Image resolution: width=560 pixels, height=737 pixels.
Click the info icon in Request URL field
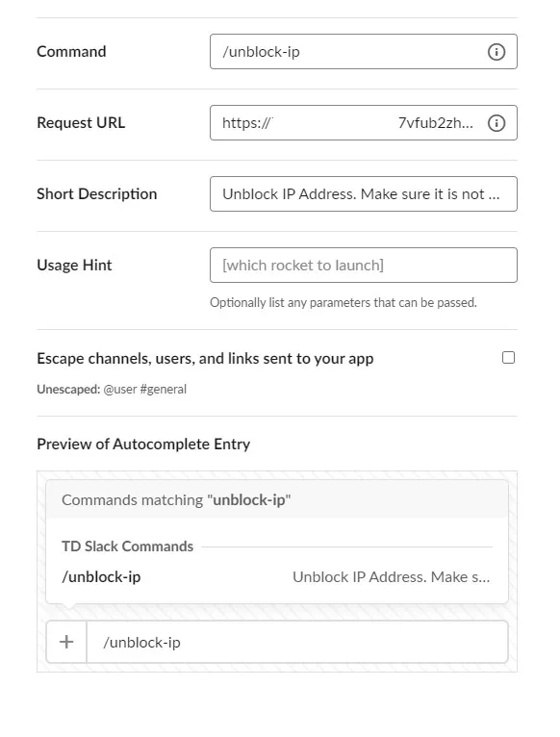coord(496,123)
